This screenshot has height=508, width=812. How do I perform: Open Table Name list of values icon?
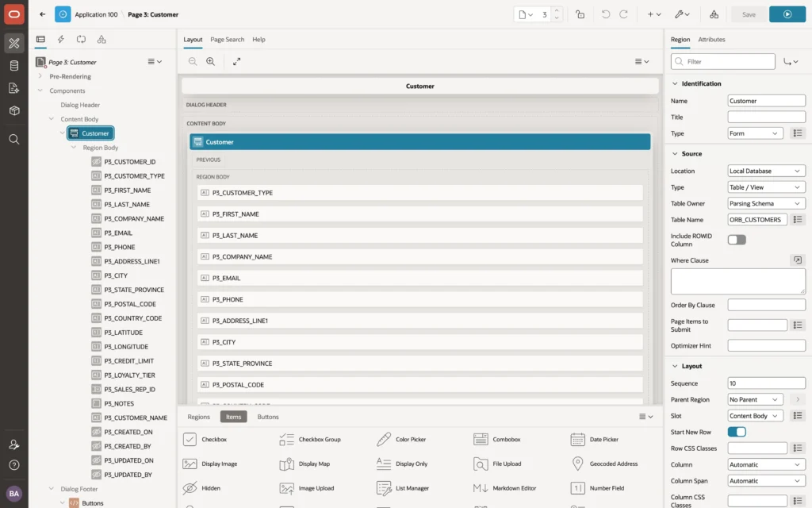[798, 220]
